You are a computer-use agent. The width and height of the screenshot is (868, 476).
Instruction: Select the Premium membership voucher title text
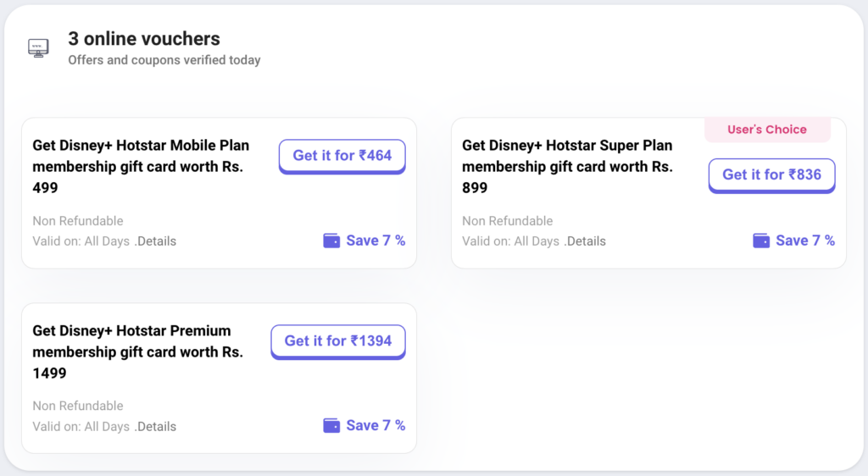[138, 351]
